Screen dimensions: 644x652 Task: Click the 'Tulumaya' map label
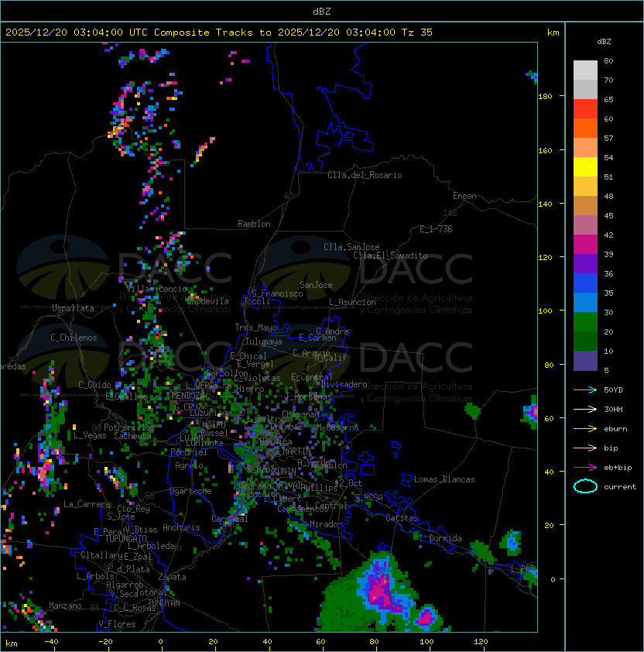264,341
